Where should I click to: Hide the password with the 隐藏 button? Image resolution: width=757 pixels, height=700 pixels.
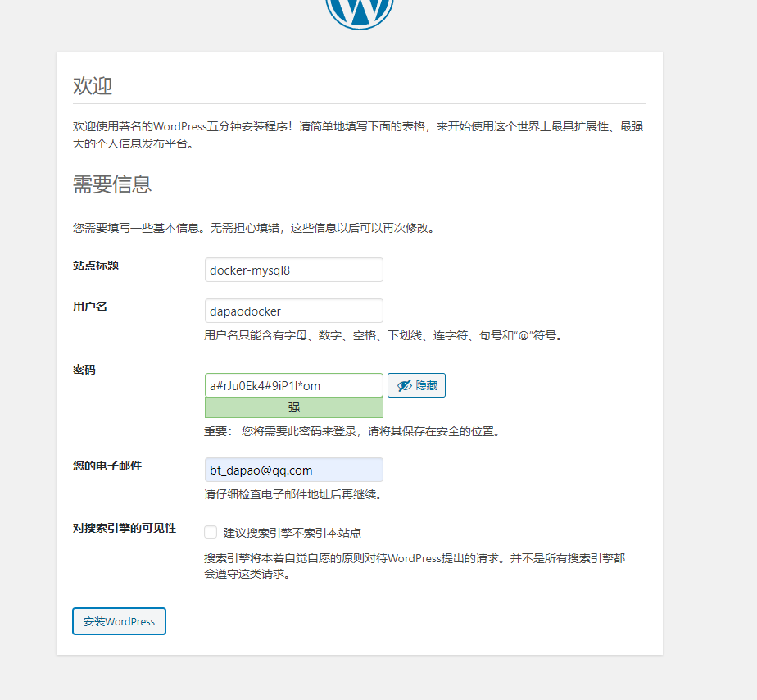coord(416,385)
